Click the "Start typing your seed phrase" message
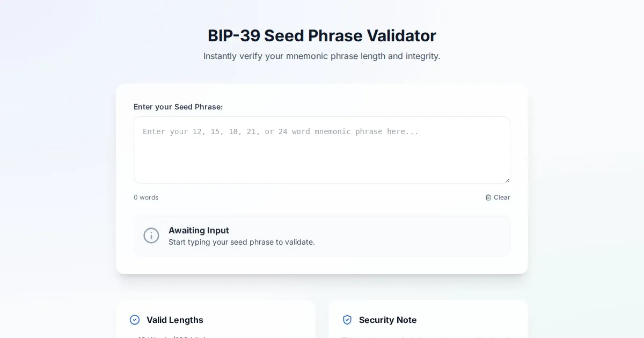Screen dimensions: 644x338 click(241, 242)
